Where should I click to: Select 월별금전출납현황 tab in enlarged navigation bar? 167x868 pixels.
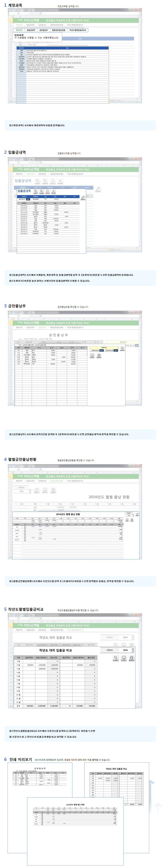point(59,30)
